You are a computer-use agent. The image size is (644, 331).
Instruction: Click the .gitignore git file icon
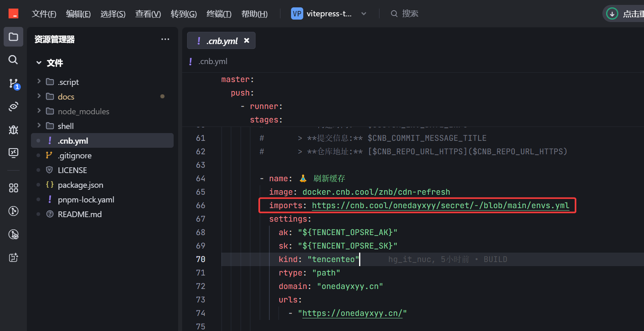click(x=49, y=155)
